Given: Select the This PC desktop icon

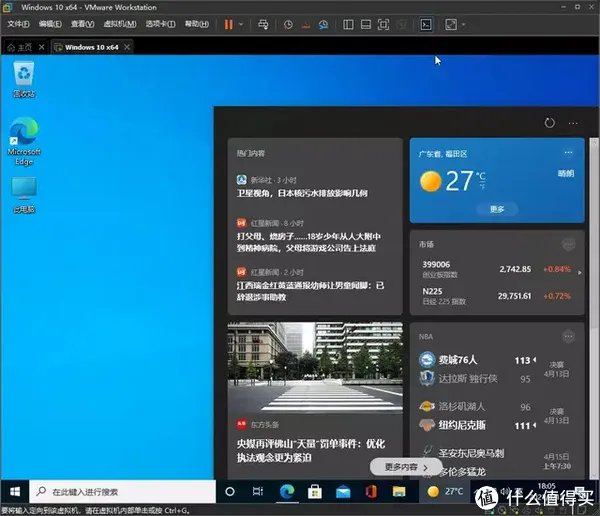Looking at the screenshot, I should pos(24,195).
